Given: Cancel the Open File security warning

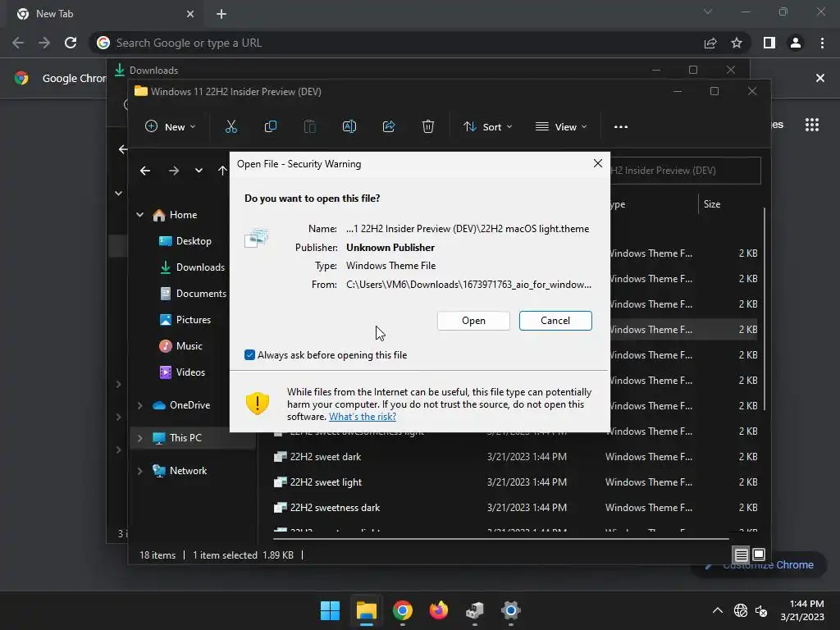Looking at the screenshot, I should (555, 321).
